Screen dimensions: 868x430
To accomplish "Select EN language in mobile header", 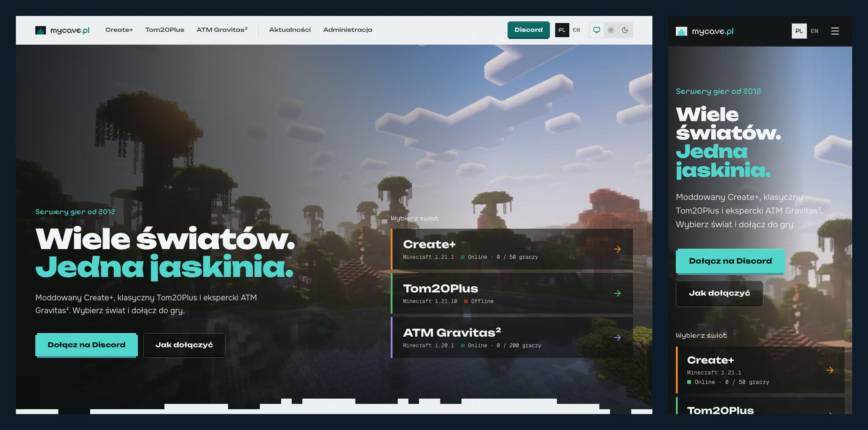I will [x=814, y=31].
